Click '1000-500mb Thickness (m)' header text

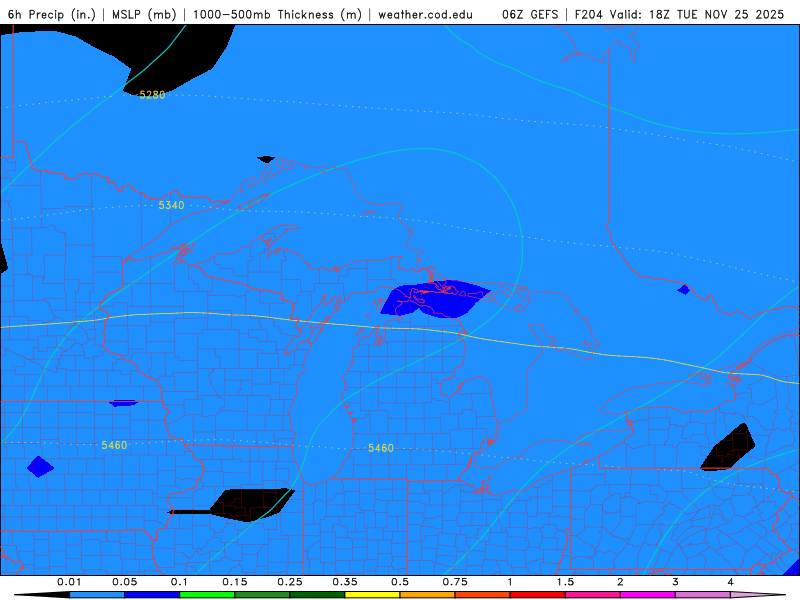[277, 14]
